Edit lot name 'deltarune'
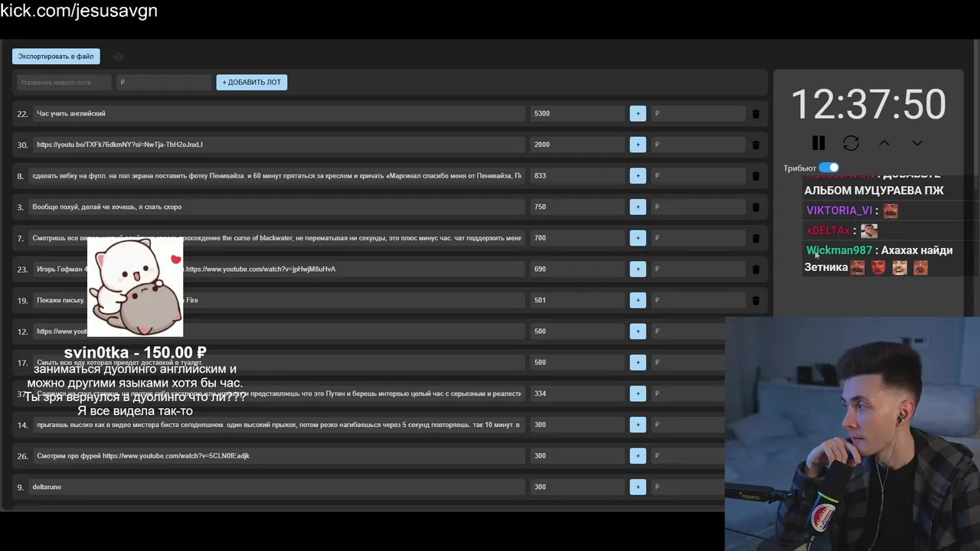The width and height of the screenshot is (980, 551). pyautogui.click(x=276, y=487)
